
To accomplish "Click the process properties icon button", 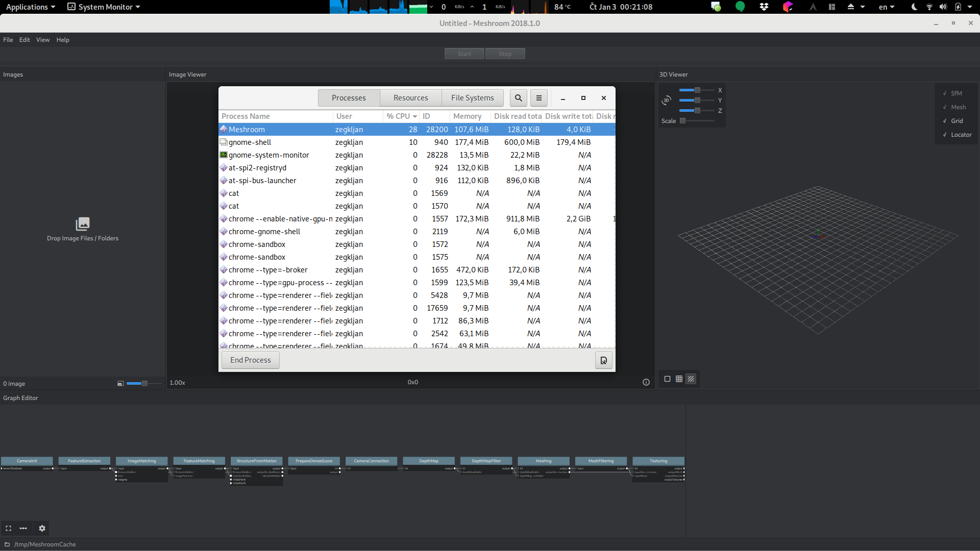I will point(603,360).
